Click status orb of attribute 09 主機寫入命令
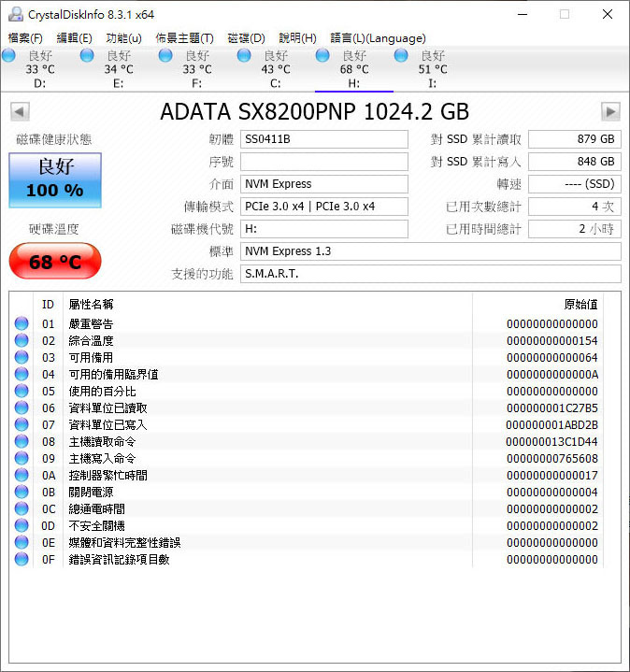This screenshot has height=672, width=630. coord(21,458)
